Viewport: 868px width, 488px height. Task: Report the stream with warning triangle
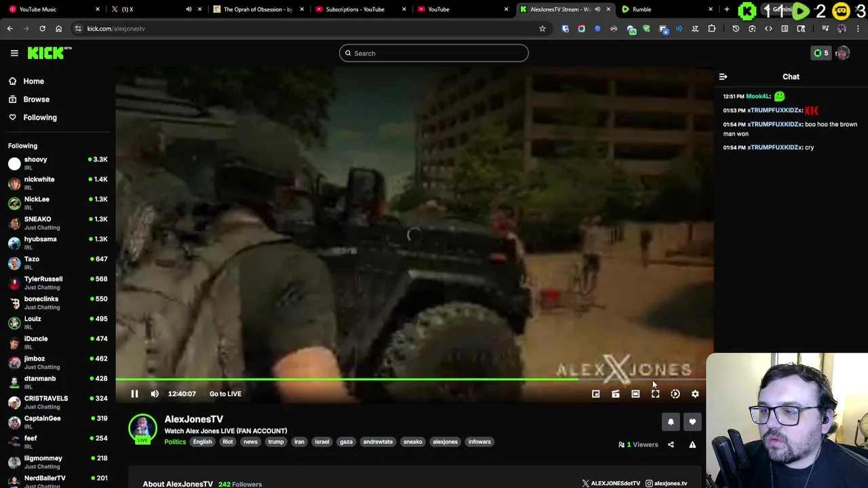692,445
